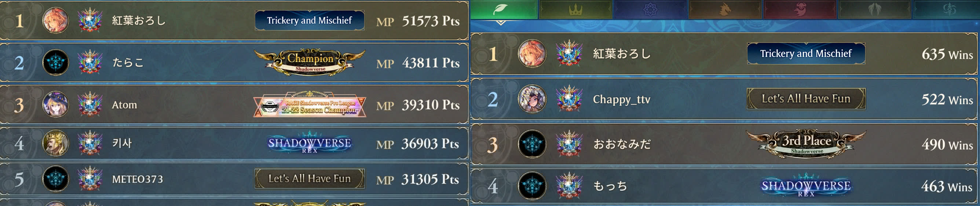The height and width of the screenshot is (206, 980).
Task: Click the chevron under the Forestcraft tab
Action: pyautogui.click(x=501, y=23)
